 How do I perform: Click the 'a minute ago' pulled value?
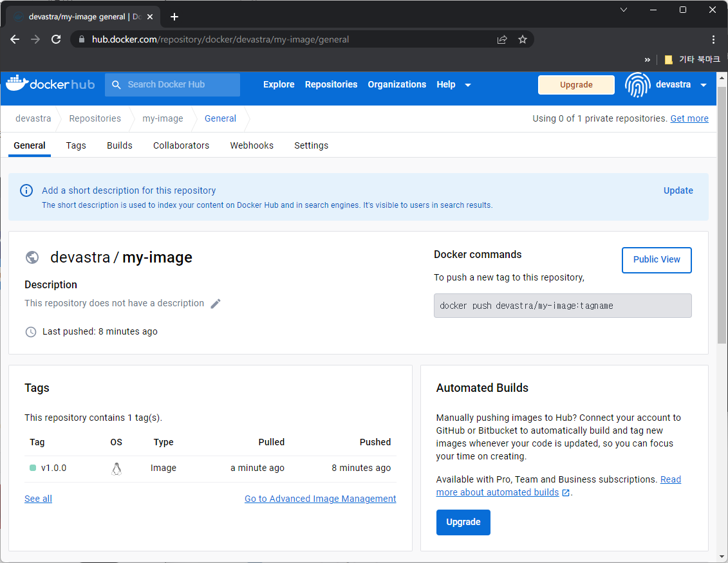point(257,468)
